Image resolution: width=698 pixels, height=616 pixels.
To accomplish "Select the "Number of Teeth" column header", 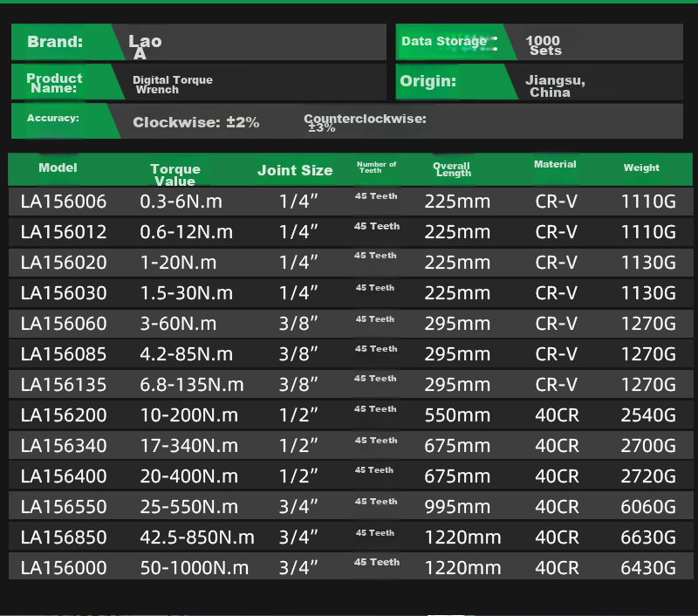I will pos(377,168).
